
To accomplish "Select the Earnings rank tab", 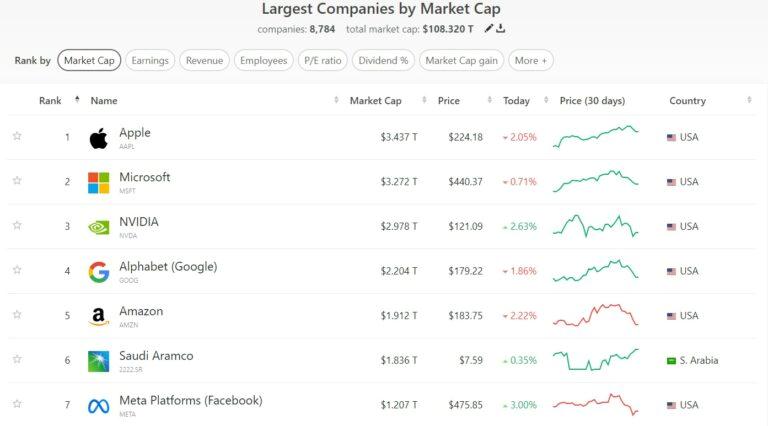I will point(150,60).
